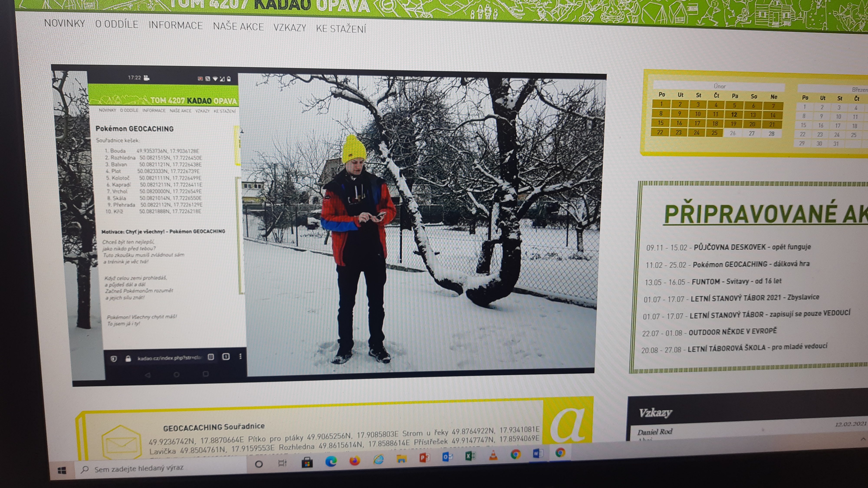
Task: Select February 25 in the Únor calendar
Action: point(714,133)
